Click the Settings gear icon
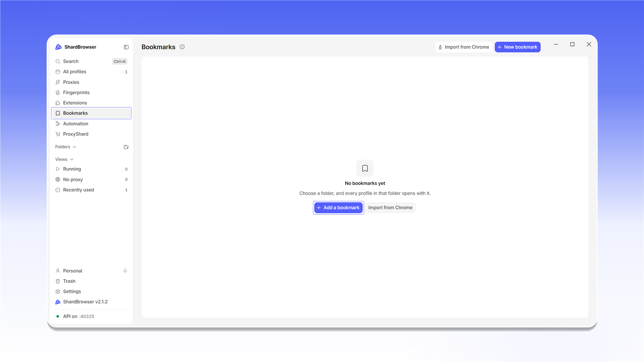This screenshot has width=644, height=362. pos(58,292)
